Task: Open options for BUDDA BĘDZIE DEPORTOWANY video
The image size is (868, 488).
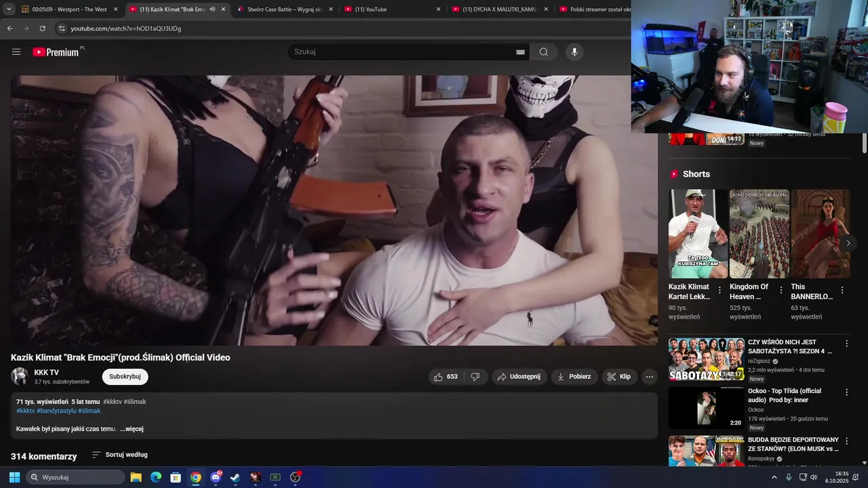Action: (x=846, y=441)
